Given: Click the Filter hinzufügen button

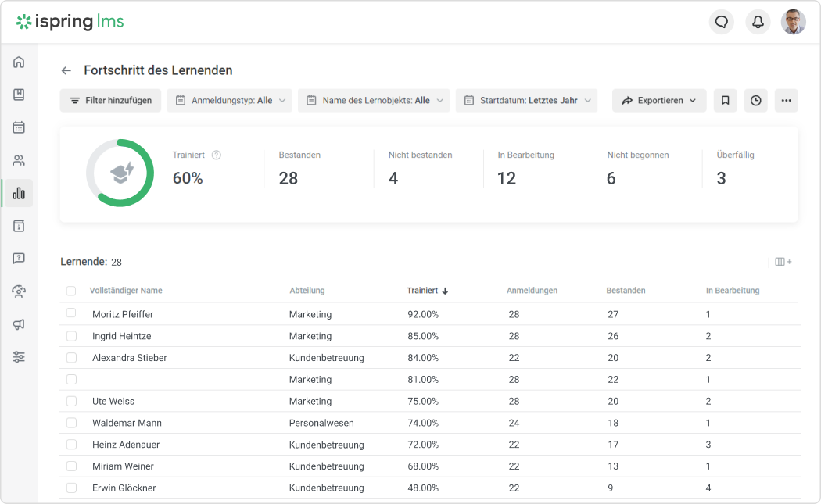Looking at the screenshot, I should 110,100.
